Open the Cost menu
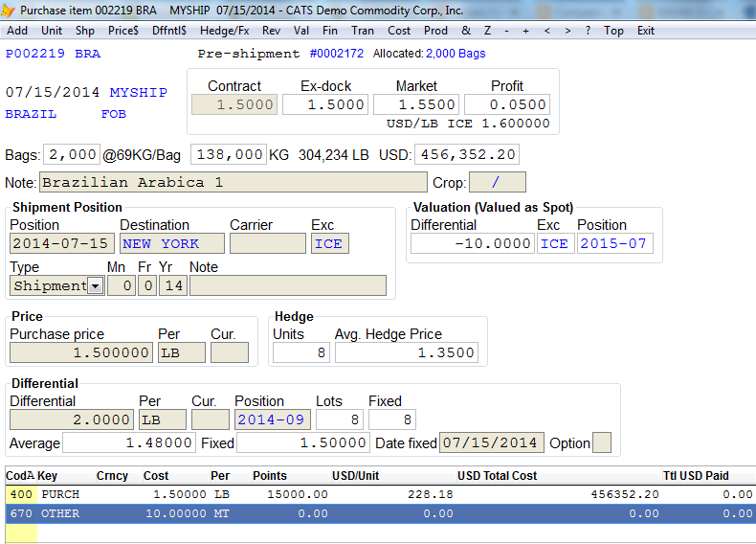This screenshot has height=544, width=756. [399, 31]
